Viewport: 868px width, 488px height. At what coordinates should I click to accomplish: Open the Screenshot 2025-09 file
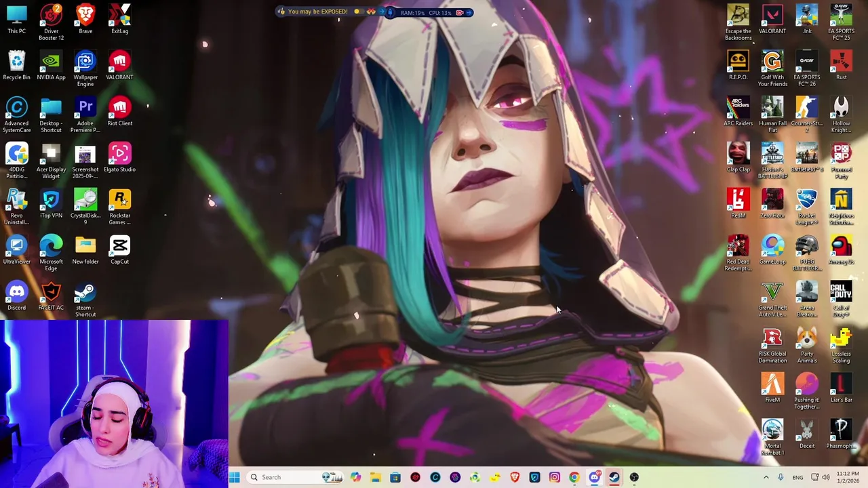tap(85, 161)
